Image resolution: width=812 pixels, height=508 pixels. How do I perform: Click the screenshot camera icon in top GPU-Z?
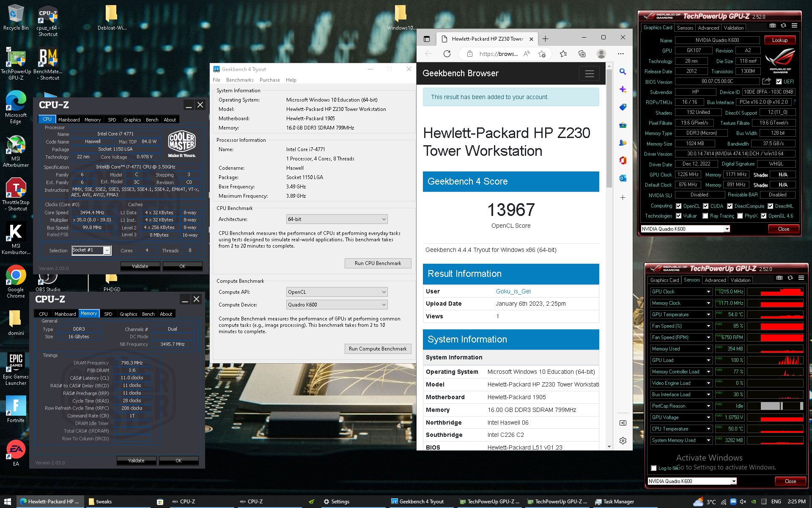[x=772, y=26]
